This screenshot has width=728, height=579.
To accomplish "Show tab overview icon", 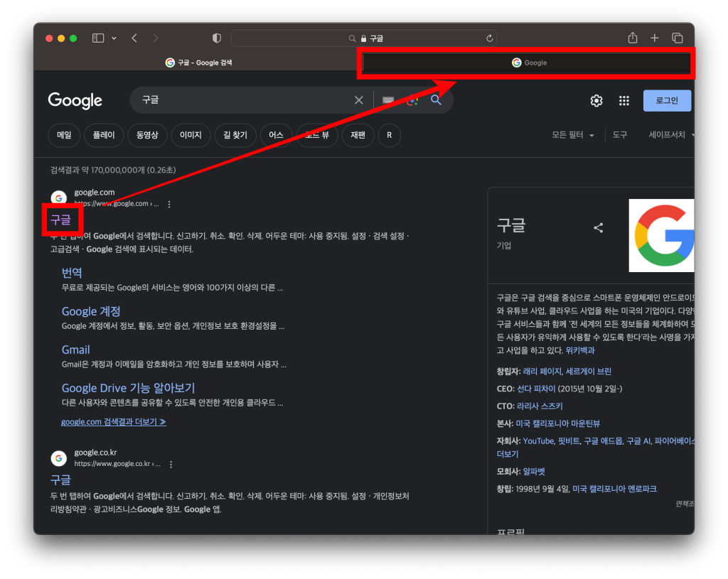I will pos(678,38).
